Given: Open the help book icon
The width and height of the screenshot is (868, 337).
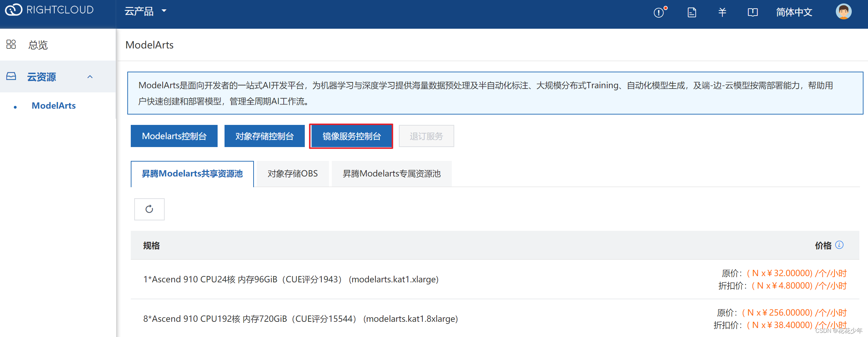Looking at the screenshot, I should 752,12.
